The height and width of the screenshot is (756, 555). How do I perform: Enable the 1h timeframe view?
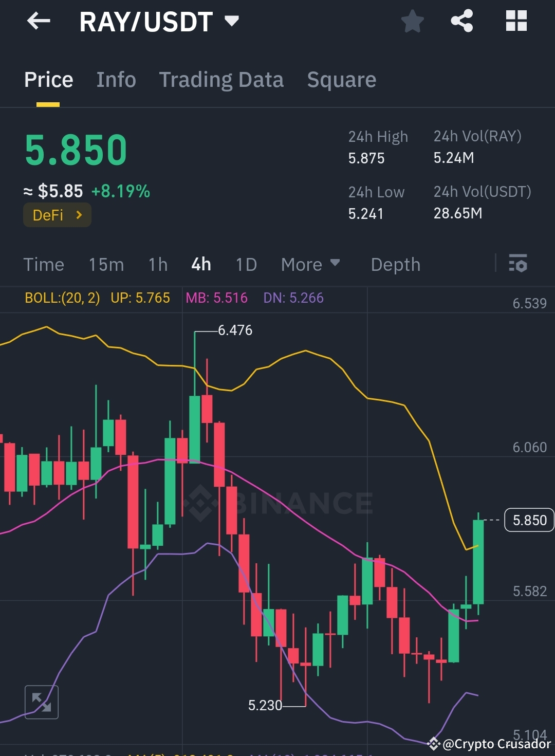[157, 264]
